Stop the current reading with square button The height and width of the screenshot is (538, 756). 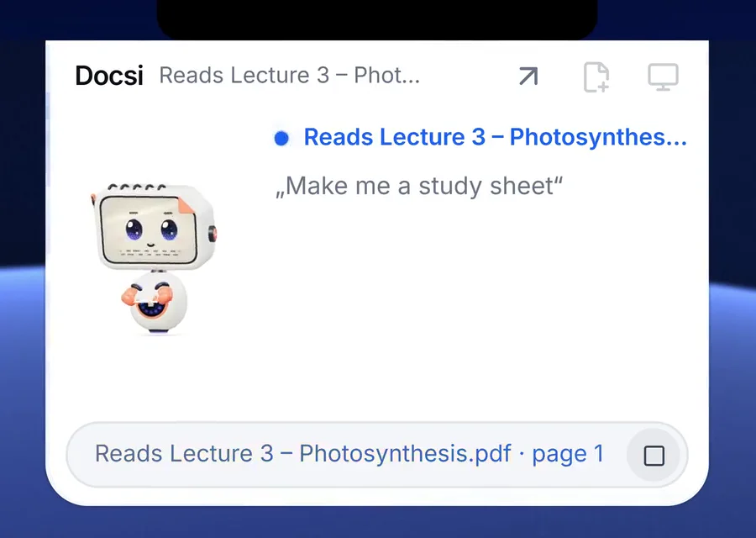pyautogui.click(x=654, y=455)
